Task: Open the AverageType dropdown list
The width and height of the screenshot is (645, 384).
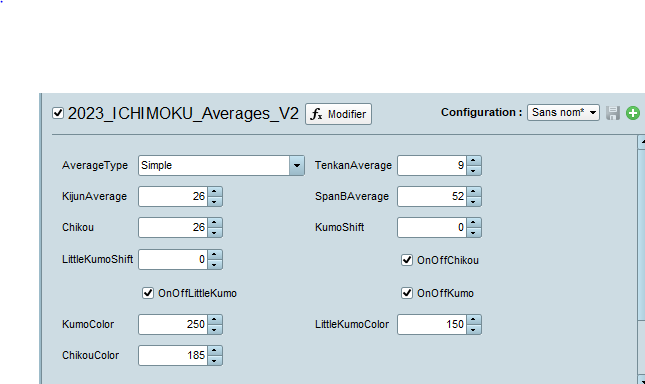Action: click(297, 165)
